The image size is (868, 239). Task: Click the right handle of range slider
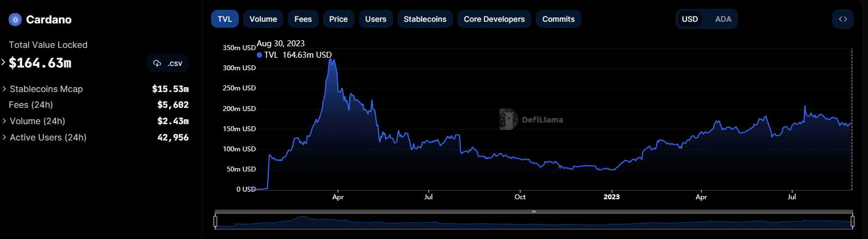(x=852, y=221)
